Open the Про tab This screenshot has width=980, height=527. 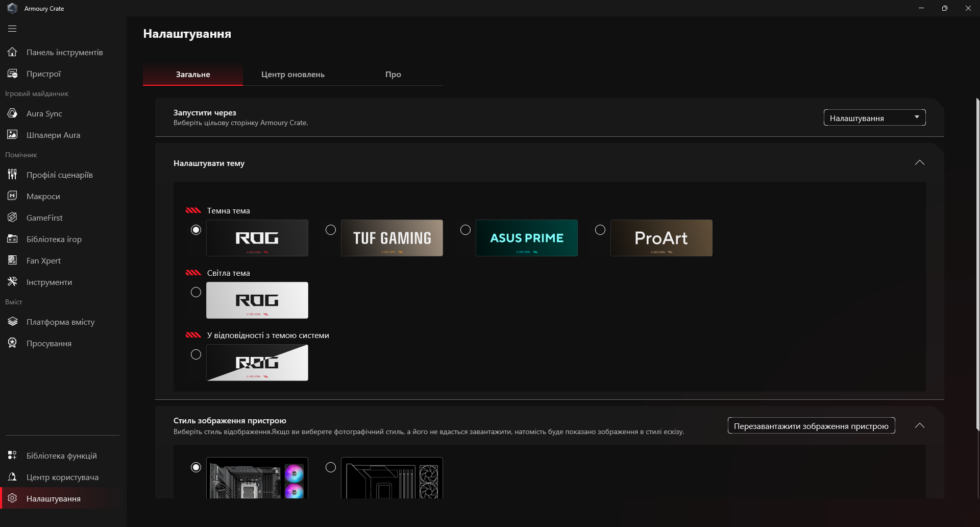pyautogui.click(x=393, y=75)
